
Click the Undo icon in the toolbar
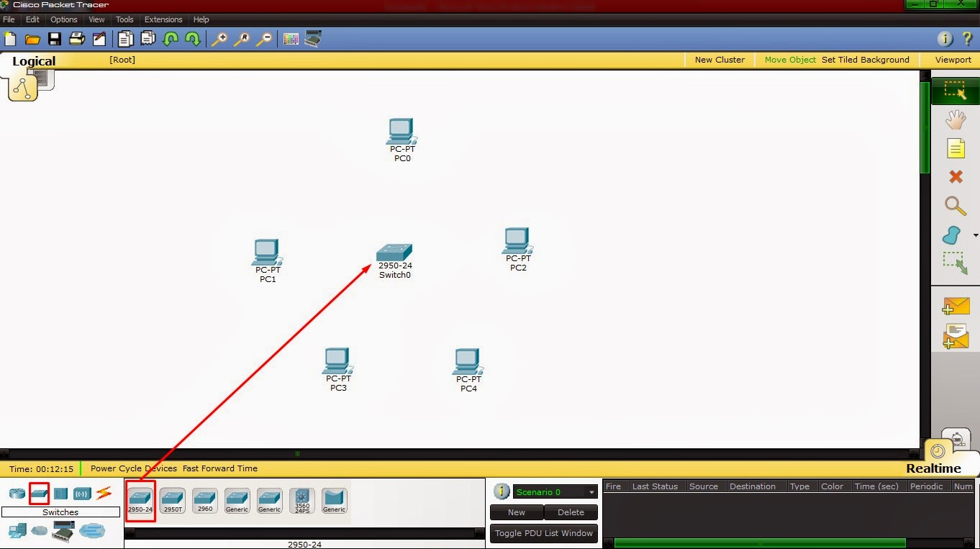[x=171, y=38]
